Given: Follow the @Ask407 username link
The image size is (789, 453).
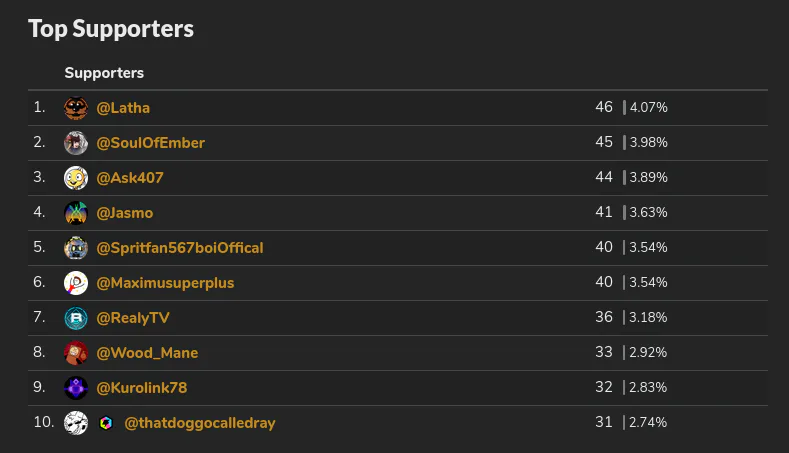Looking at the screenshot, I should [x=130, y=178].
